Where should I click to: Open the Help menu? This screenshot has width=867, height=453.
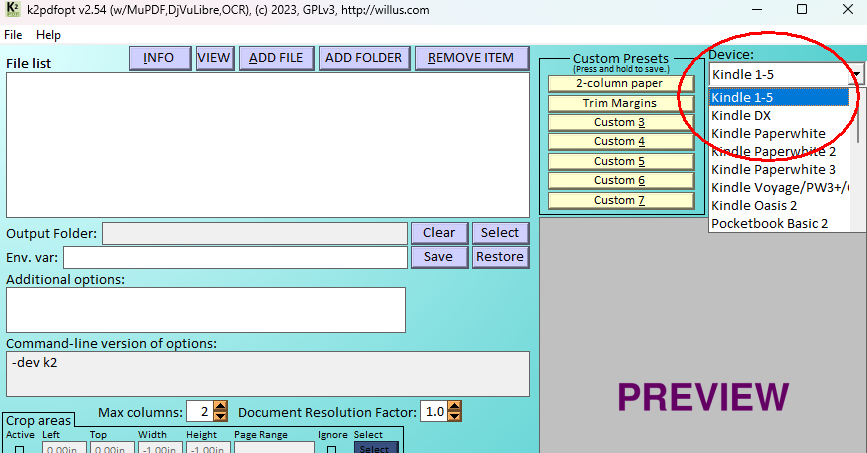point(48,35)
